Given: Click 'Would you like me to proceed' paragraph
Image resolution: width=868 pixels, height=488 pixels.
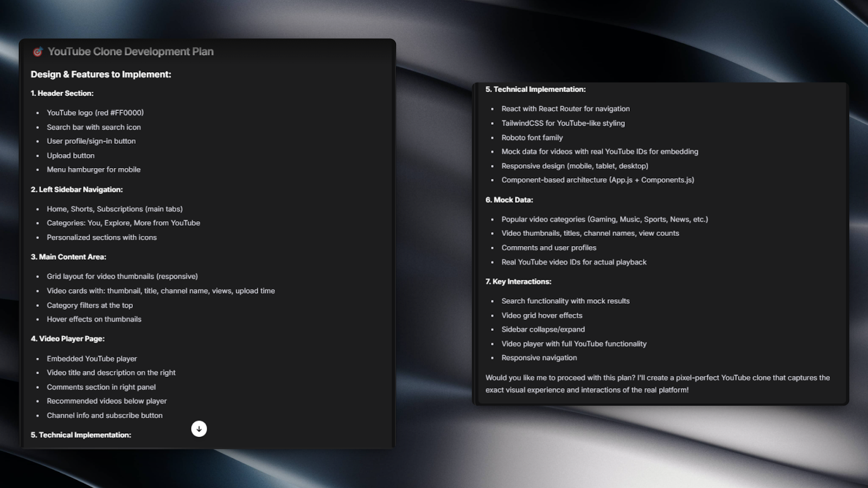Looking at the screenshot, I should pos(658,384).
